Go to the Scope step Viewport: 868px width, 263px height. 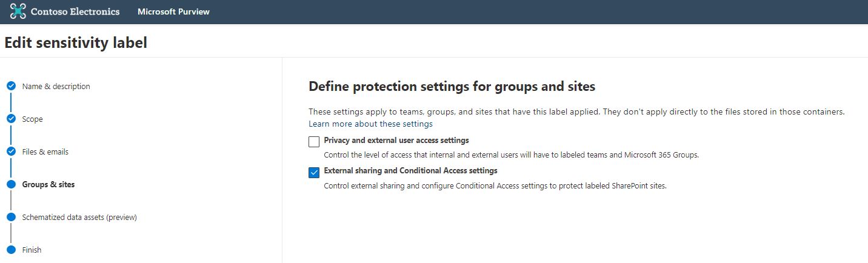33,119
